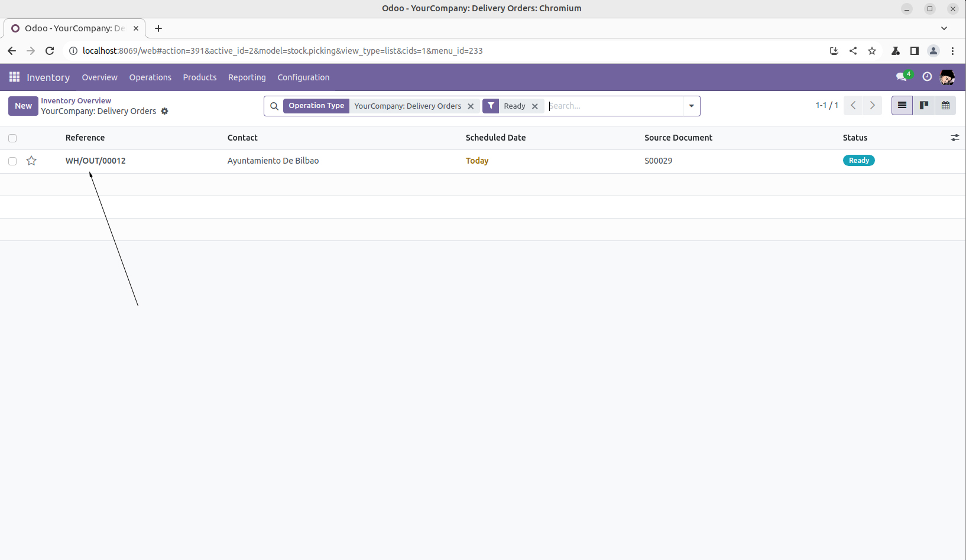This screenshot has width=966, height=560.
Task: Open the Operations menu
Action: point(150,77)
